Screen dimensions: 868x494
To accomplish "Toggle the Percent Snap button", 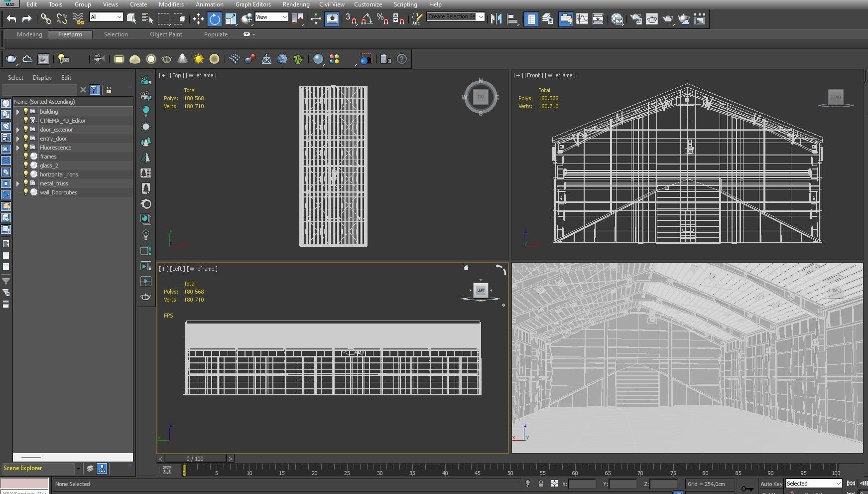I will pos(382,19).
